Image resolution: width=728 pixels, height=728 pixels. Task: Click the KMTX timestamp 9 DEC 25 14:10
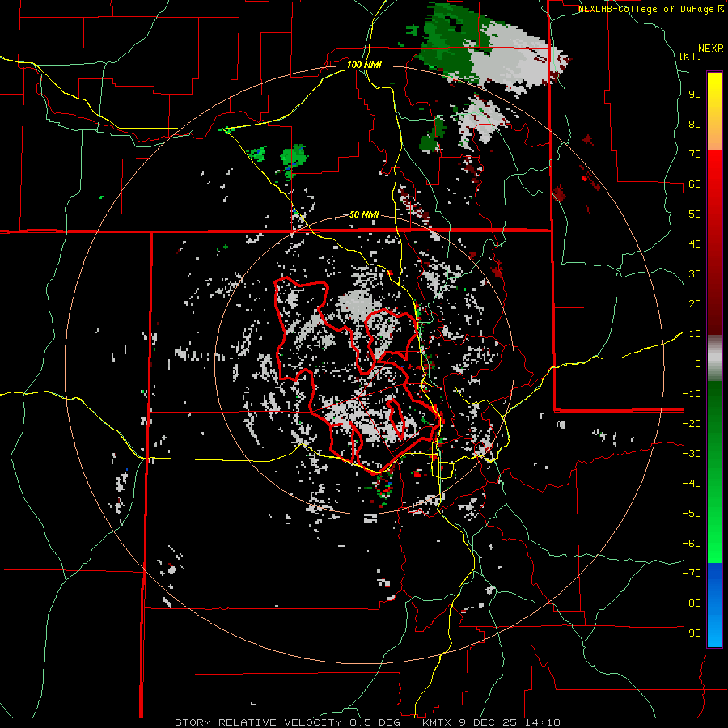[491, 722]
